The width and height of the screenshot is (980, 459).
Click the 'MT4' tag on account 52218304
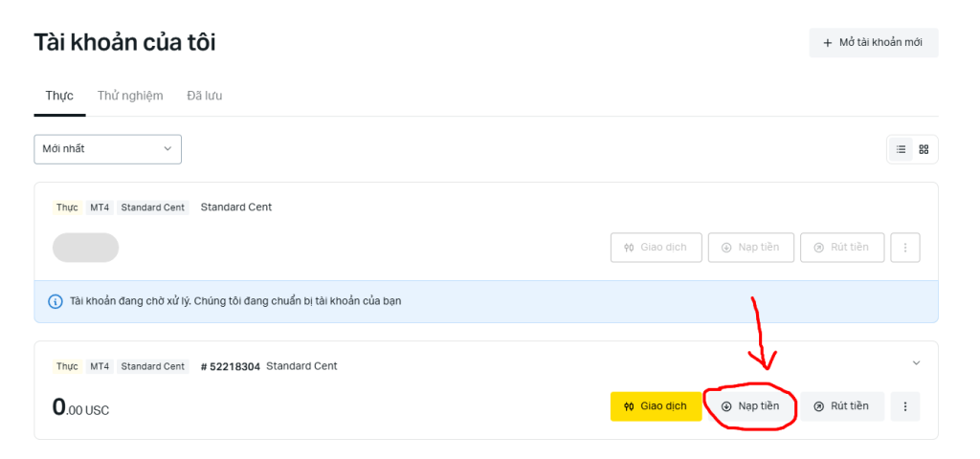tap(100, 366)
